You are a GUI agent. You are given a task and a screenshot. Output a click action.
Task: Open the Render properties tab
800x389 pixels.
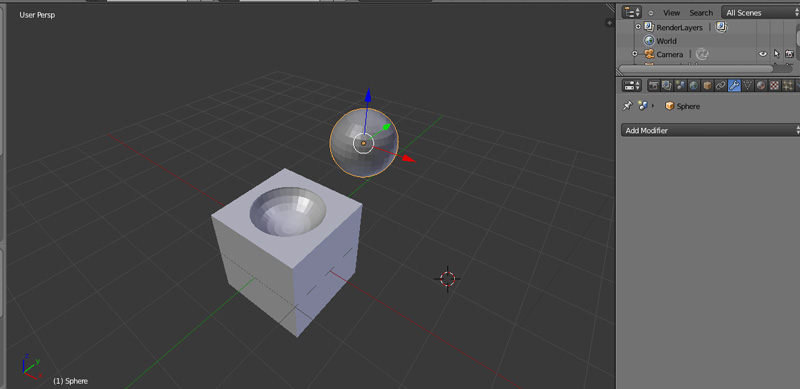(x=654, y=85)
